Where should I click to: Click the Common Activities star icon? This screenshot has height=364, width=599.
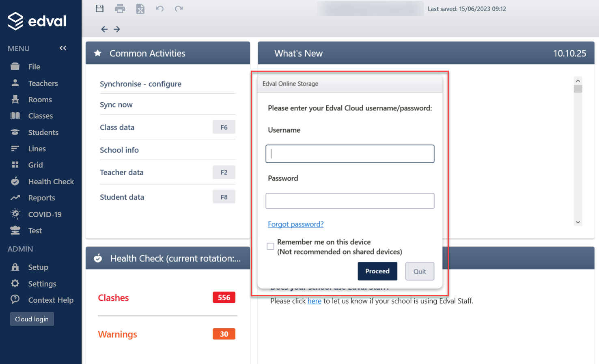click(x=97, y=53)
